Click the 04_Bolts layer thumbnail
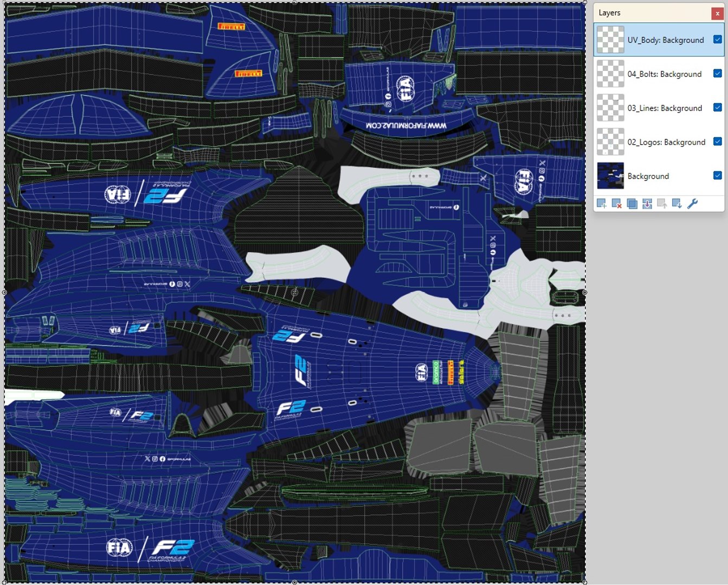The height and width of the screenshot is (585, 728). (610, 74)
